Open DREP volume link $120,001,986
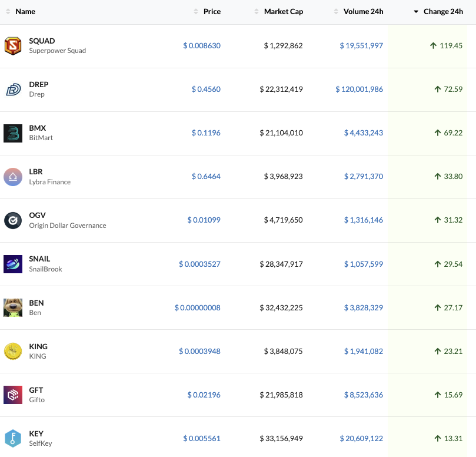Screen dimensions: 476x457 359,90
